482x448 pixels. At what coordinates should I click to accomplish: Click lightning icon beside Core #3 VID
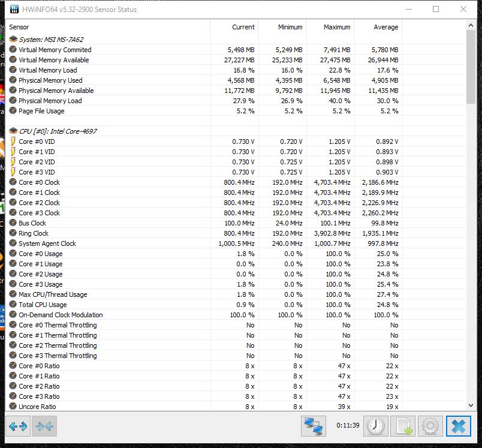(x=13, y=172)
